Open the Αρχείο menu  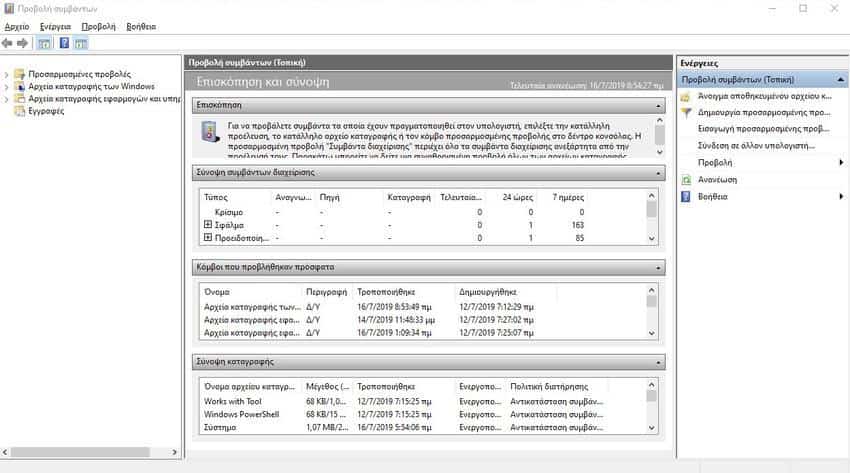tap(17, 27)
